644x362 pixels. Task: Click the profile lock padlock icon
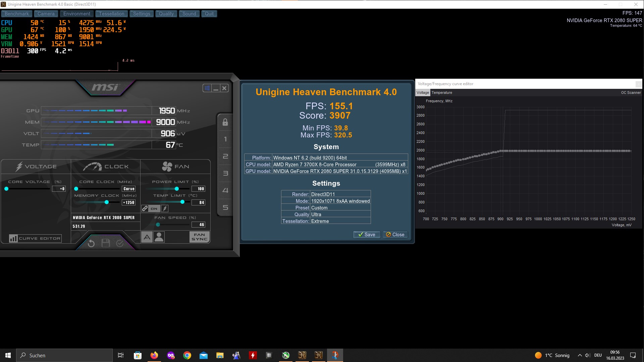pos(225,122)
